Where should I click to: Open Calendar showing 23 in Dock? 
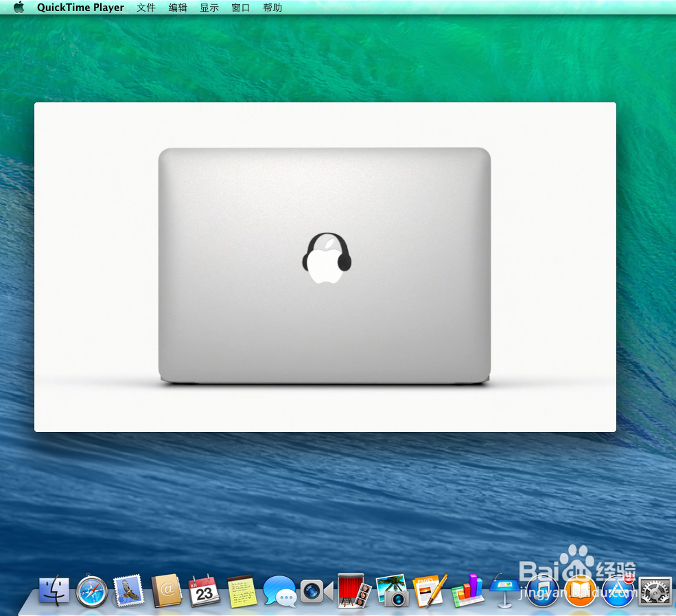tap(204, 591)
